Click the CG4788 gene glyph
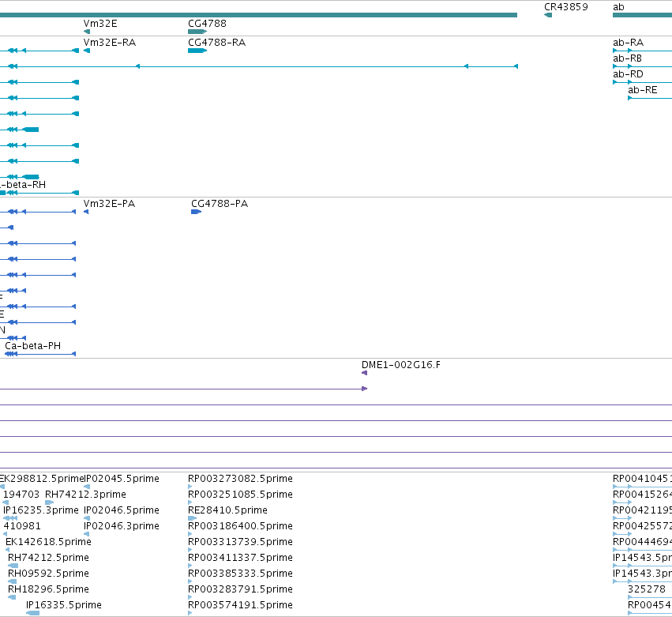672x617 pixels. (197, 32)
